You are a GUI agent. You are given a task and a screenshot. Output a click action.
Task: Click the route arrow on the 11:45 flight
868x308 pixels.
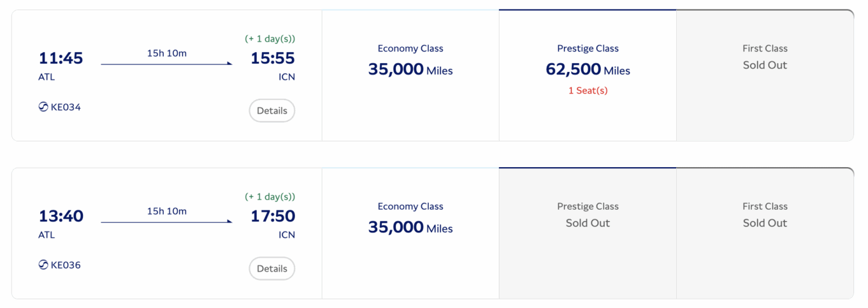click(x=166, y=64)
